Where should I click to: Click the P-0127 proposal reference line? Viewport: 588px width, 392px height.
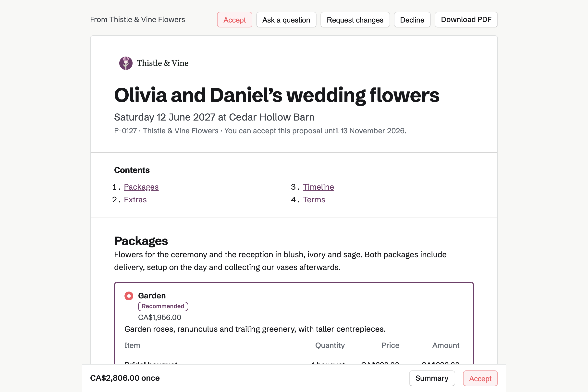(x=260, y=131)
